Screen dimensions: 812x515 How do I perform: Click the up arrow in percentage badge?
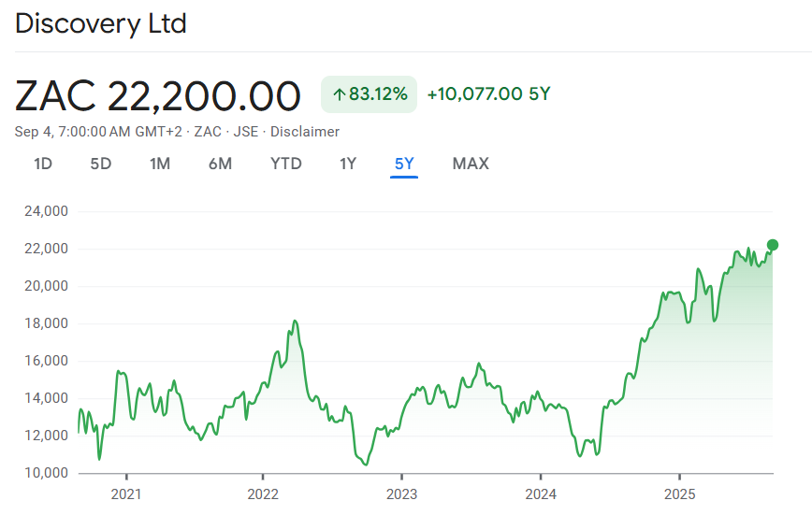tap(340, 94)
